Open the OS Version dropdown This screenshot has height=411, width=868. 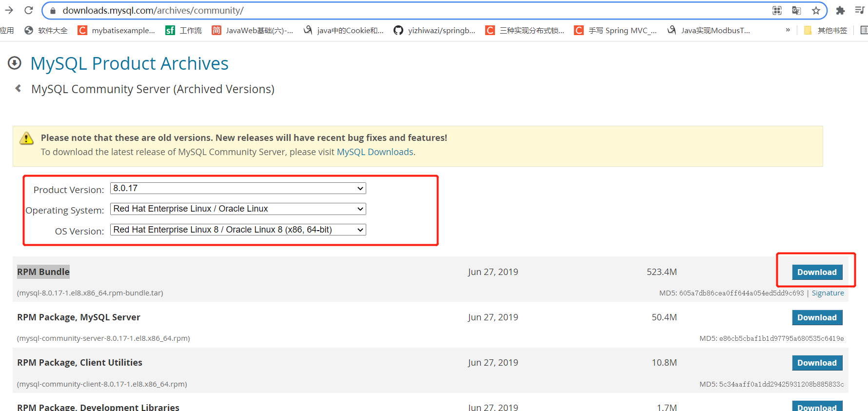point(238,230)
